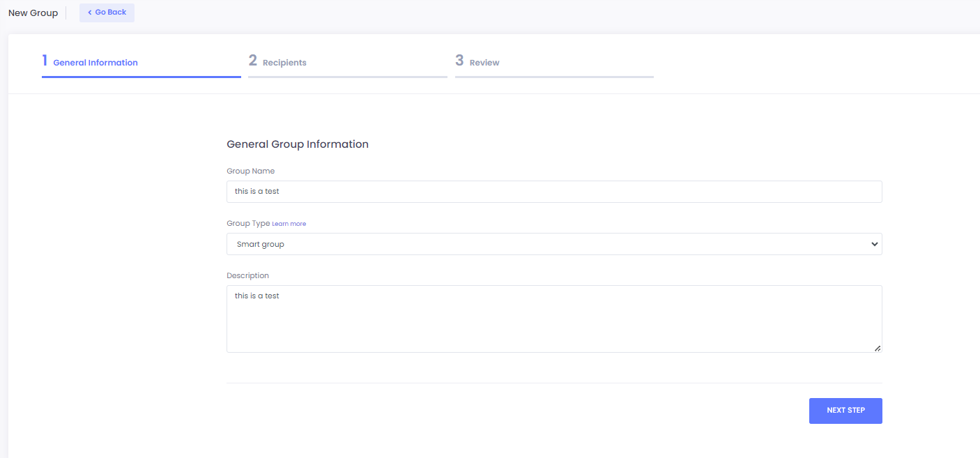Click the large step number 3
Screen dimensions: 980x458
click(x=459, y=61)
